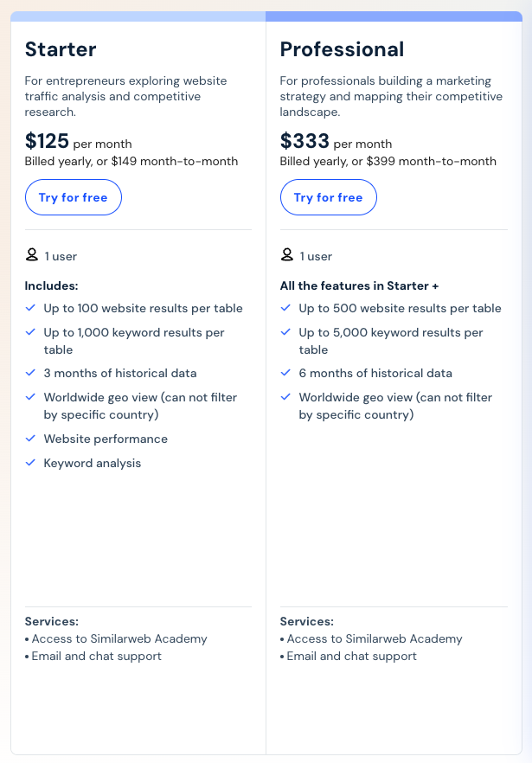Select the Starter plan heading
Screen dimensions: 532x763
coord(61,49)
